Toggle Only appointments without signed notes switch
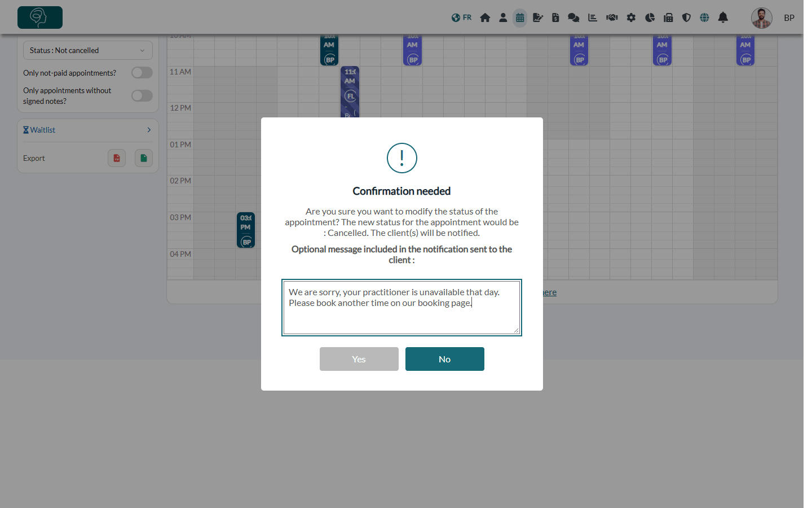This screenshot has height=508, width=812. click(142, 96)
